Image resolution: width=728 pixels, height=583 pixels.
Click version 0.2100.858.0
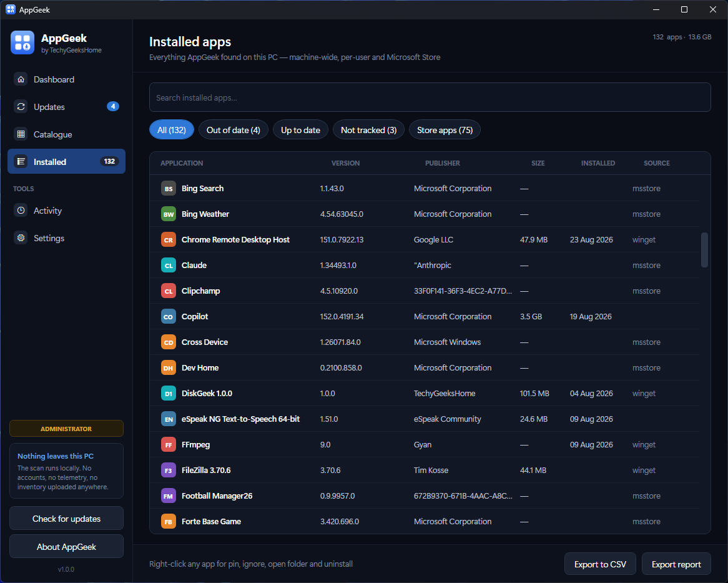(x=341, y=367)
